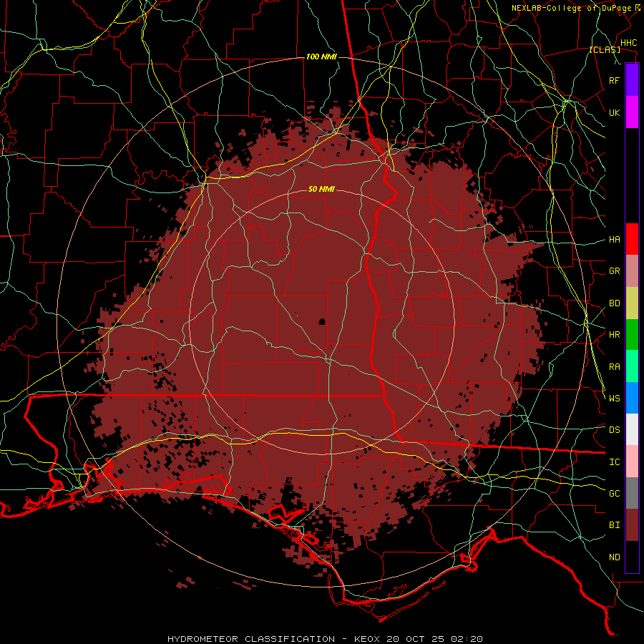Click the RA light green legend swatch
The height and width of the screenshot is (644, 644).
point(632,366)
